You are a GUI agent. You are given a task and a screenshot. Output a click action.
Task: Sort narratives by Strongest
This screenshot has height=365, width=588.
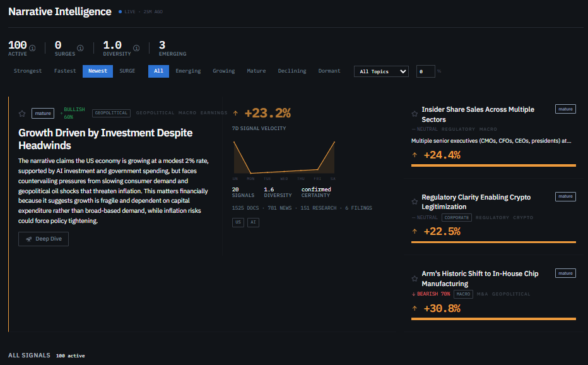pos(28,71)
